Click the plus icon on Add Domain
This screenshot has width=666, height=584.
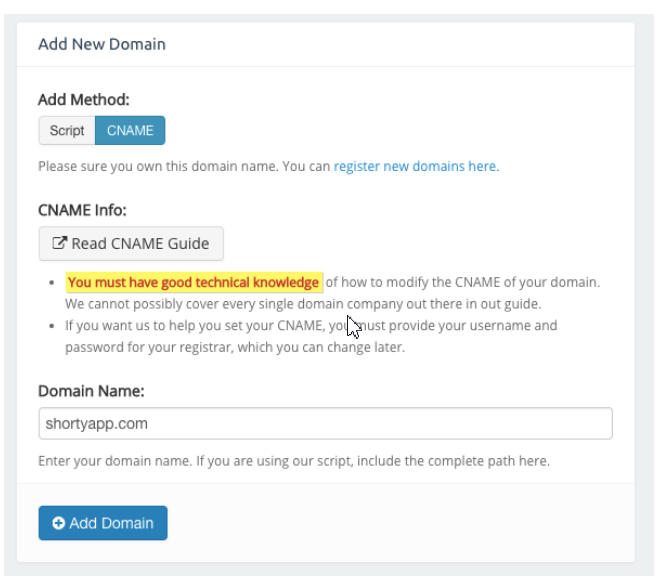58,523
